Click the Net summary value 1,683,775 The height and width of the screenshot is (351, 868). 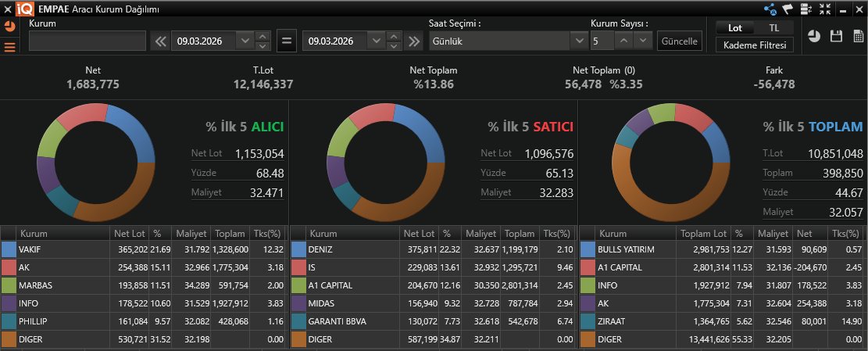click(x=93, y=84)
